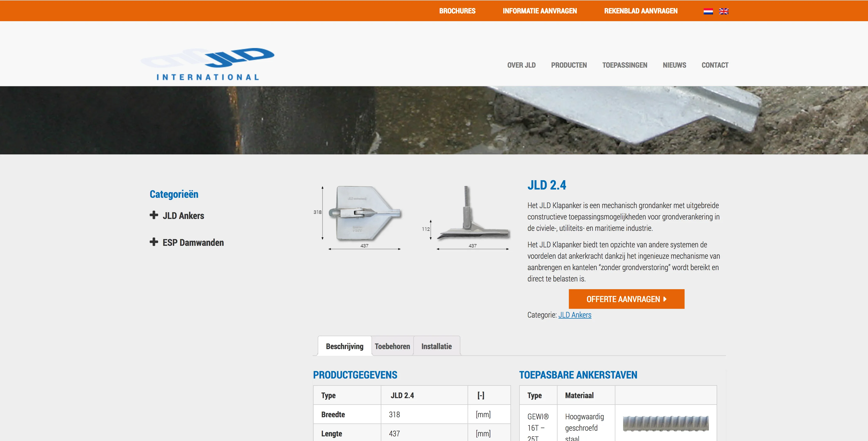868x441 pixels.
Task: Click the Materiaal column header
Action: 579,395
